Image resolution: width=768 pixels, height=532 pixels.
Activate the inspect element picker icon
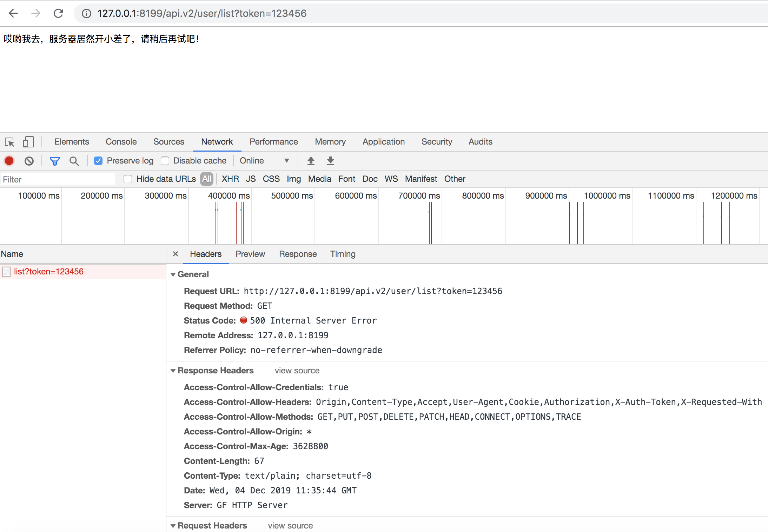[9, 142]
